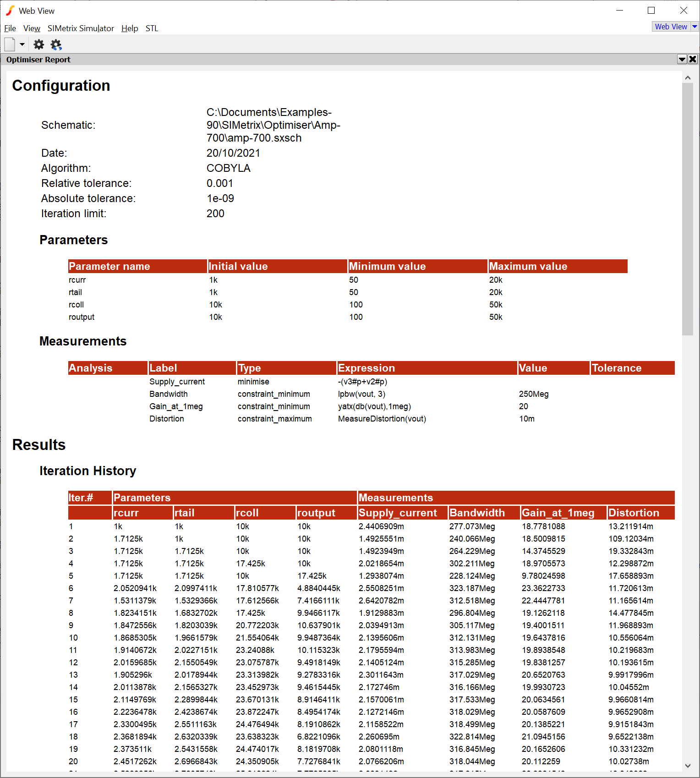Click the scrollbar up arrow
Viewport: 700px width, 778px height.
coord(688,78)
